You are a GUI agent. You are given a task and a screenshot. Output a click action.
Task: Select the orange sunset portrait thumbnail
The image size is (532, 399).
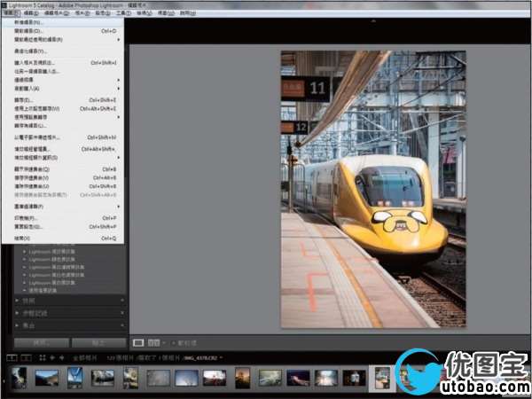click(243, 378)
